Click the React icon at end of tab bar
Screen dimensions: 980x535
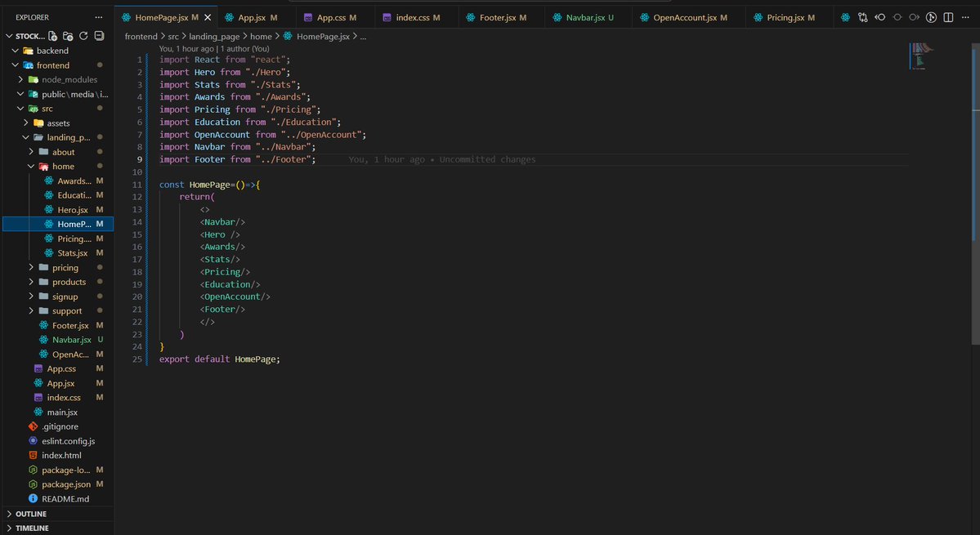pos(846,17)
